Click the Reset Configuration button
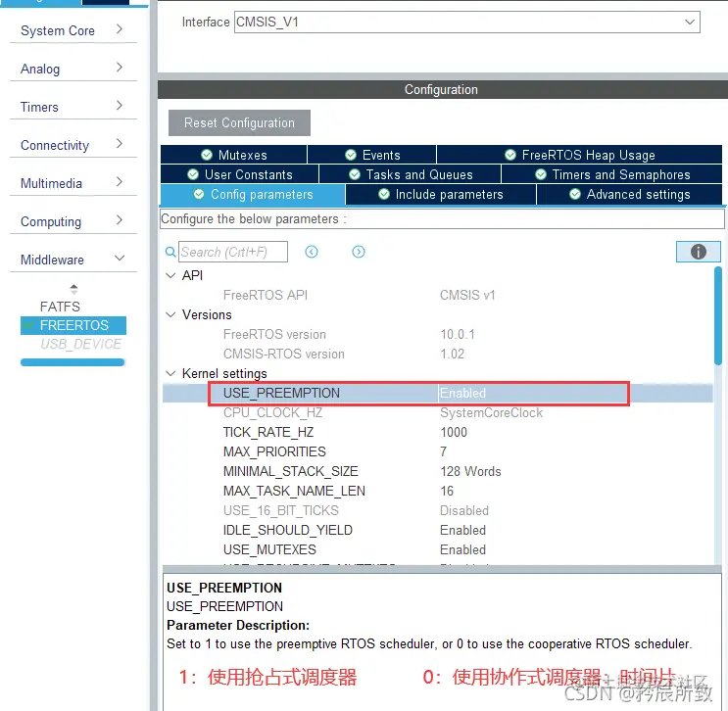Screen dimensions: 728x711 tap(239, 123)
